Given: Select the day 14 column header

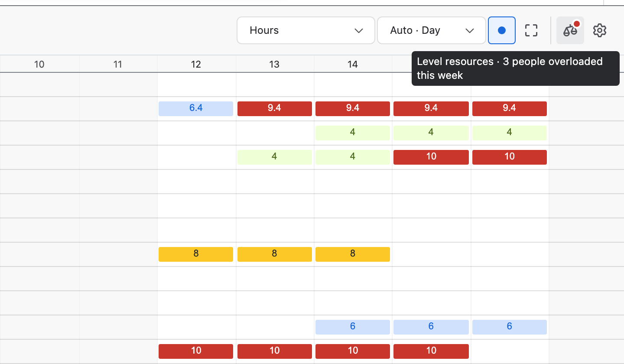Looking at the screenshot, I should pyautogui.click(x=353, y=65).
